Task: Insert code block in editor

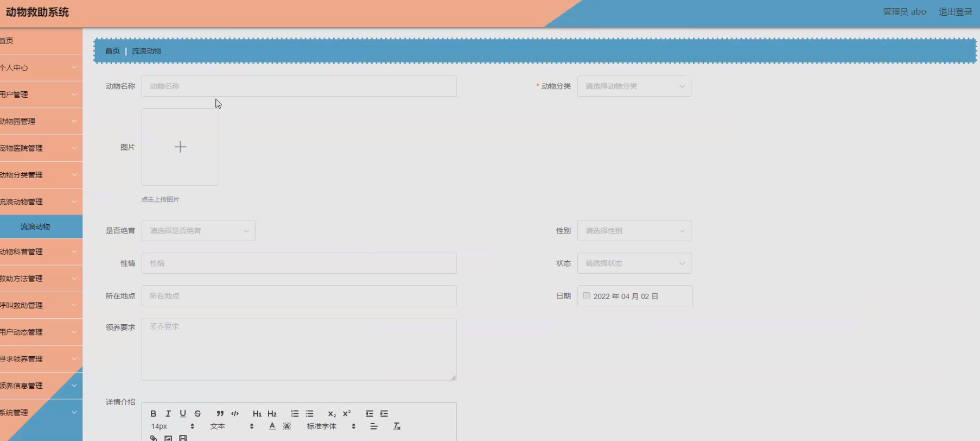Action: coord(235,414)
